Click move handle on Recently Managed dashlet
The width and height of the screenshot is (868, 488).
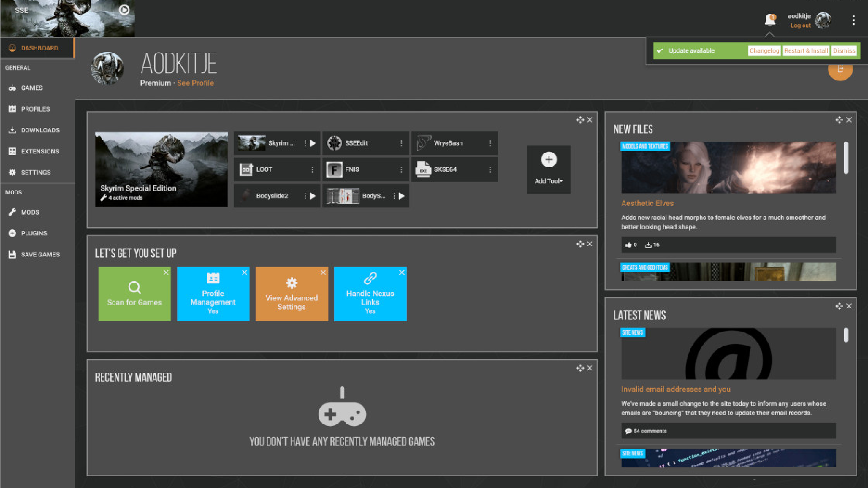pyautogui.click(x=580, y=368)
